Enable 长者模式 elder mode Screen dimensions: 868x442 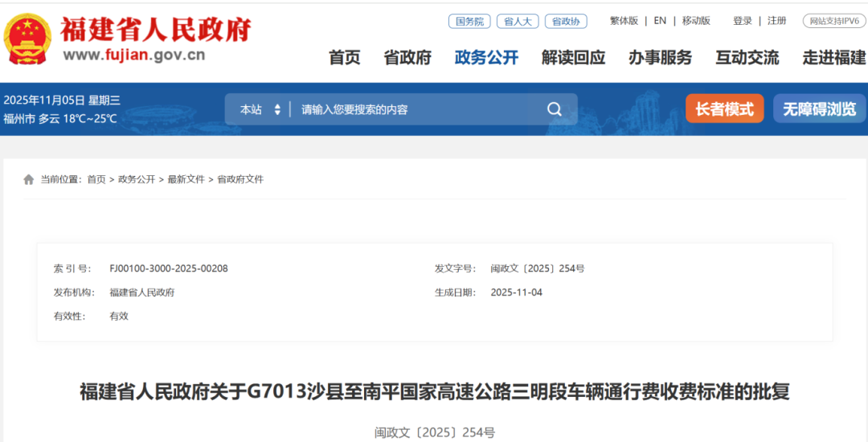(724, 109)
